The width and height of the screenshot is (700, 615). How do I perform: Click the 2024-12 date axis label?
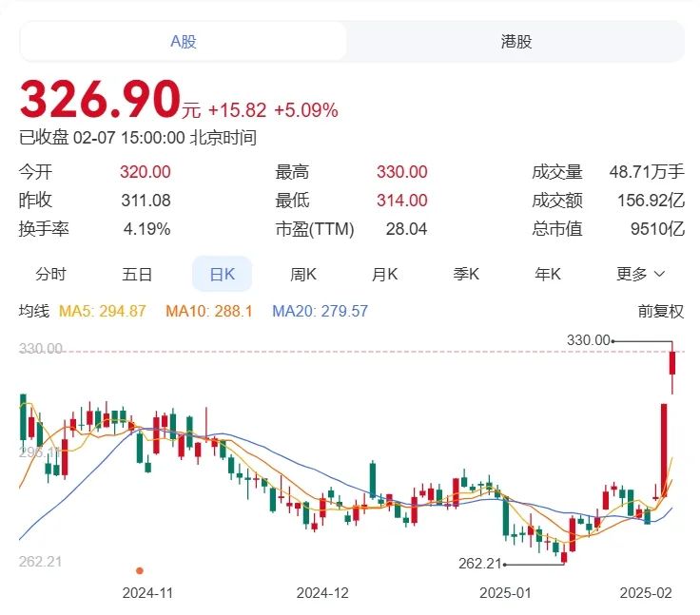click(x=322, y=592)
